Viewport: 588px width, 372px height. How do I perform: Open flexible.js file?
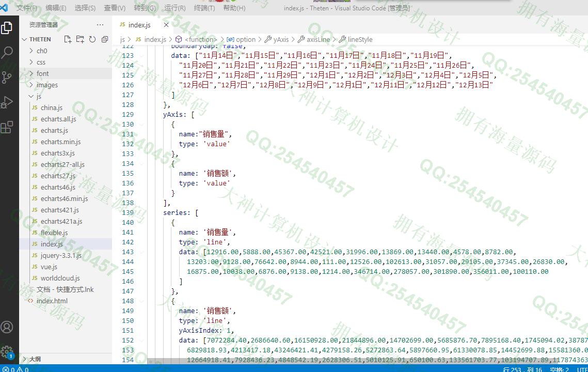(66, 233)
